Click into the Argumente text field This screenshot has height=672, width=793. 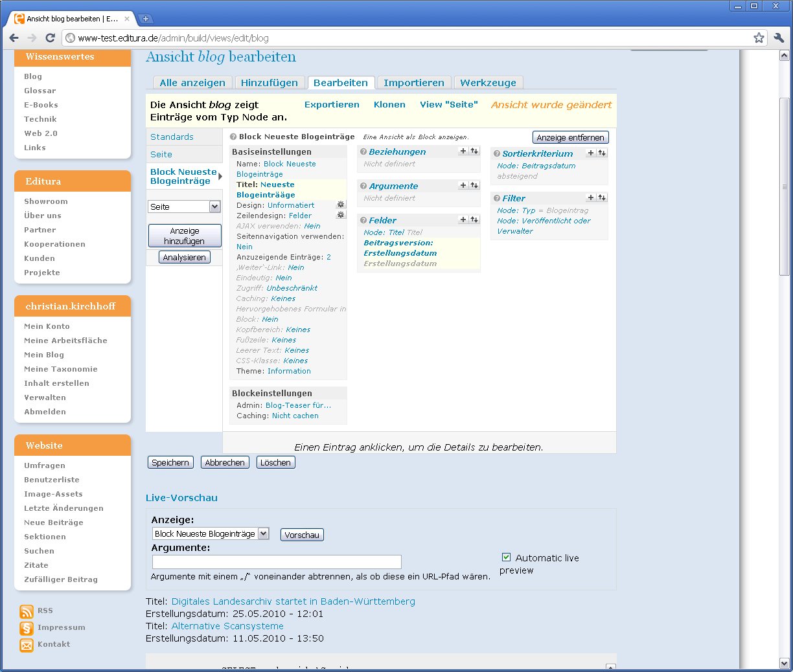tap(277, 562)
